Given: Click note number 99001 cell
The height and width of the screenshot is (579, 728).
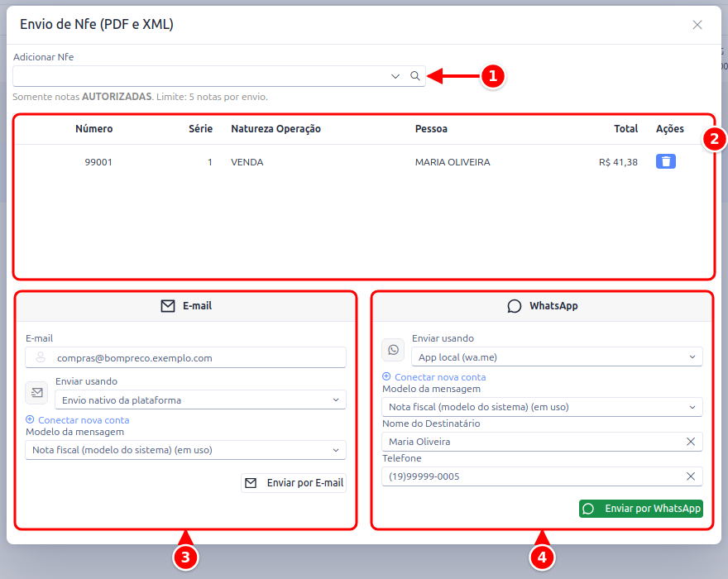Looking at the screenshot, I should (98, 162).
